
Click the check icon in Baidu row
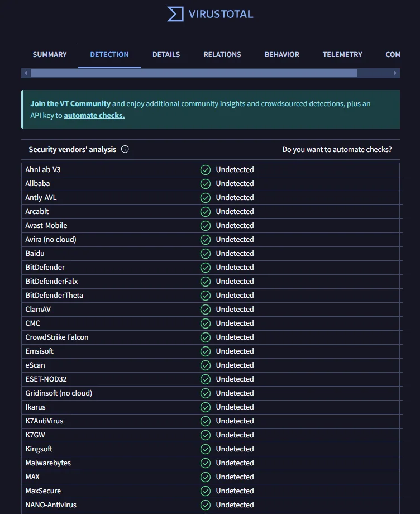click(206, 254)
